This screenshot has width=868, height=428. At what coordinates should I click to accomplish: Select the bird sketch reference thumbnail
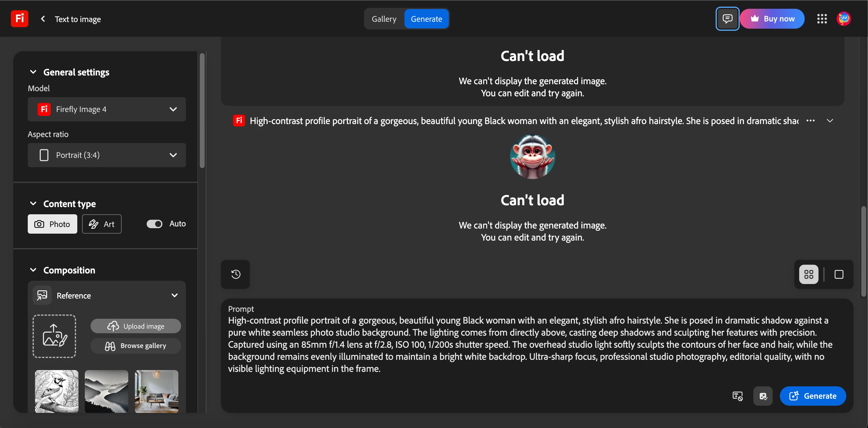(x=57, y=391)
